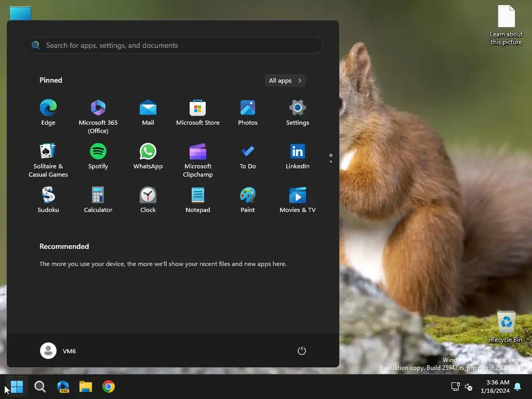Screen dimensions: 532x399
Task: Go to next pinned apps page dot
Action: [331, 162]
